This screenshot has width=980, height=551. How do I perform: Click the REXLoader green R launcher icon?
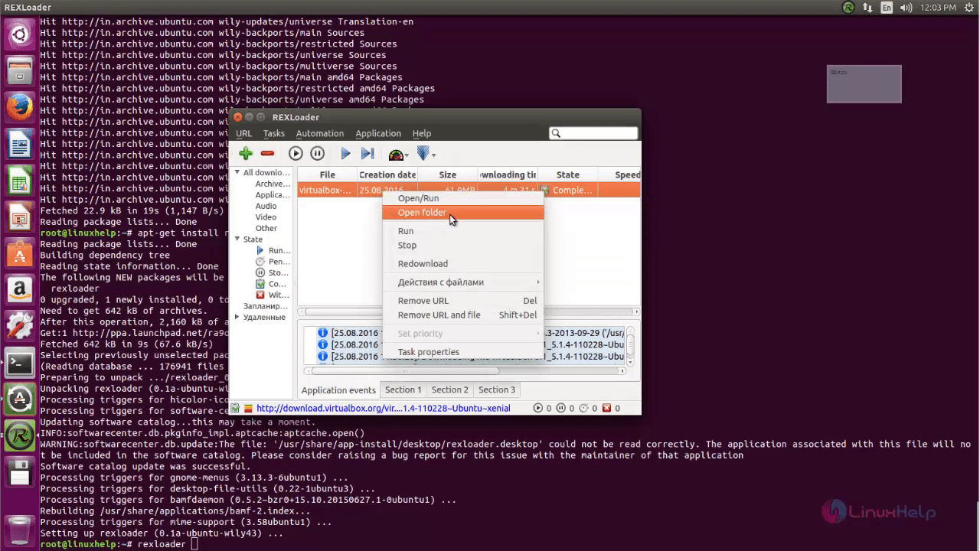click(20, 435)
